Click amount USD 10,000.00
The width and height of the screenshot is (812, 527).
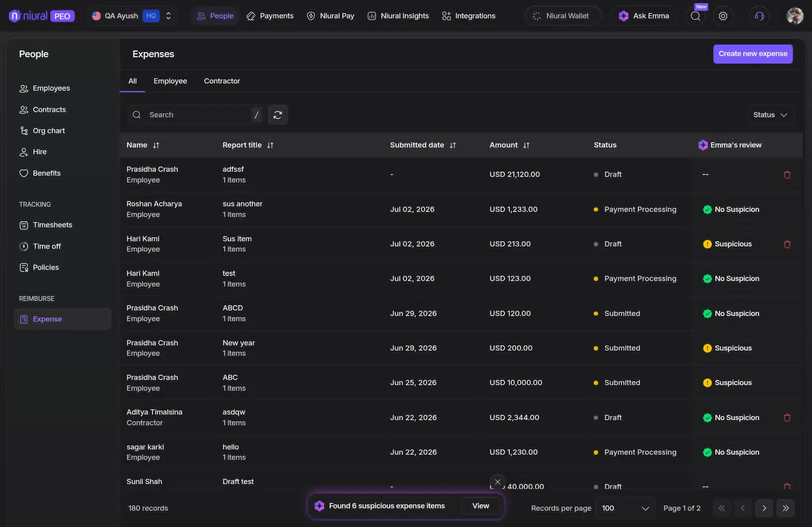coord(516,383)
